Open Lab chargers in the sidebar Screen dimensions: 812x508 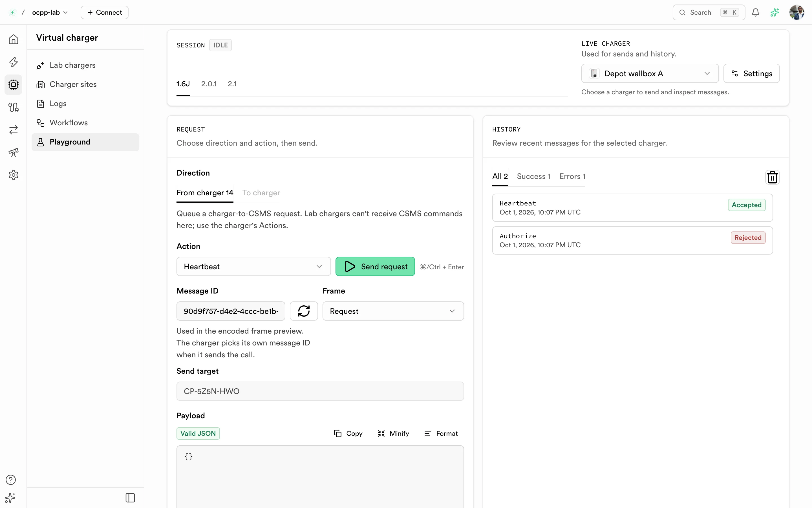coord(85,65)
